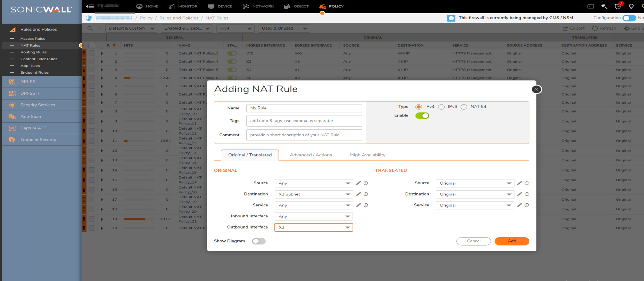Click the lightbulb tips icon
The width and height of the screenshot is (644, 281).
631,6
